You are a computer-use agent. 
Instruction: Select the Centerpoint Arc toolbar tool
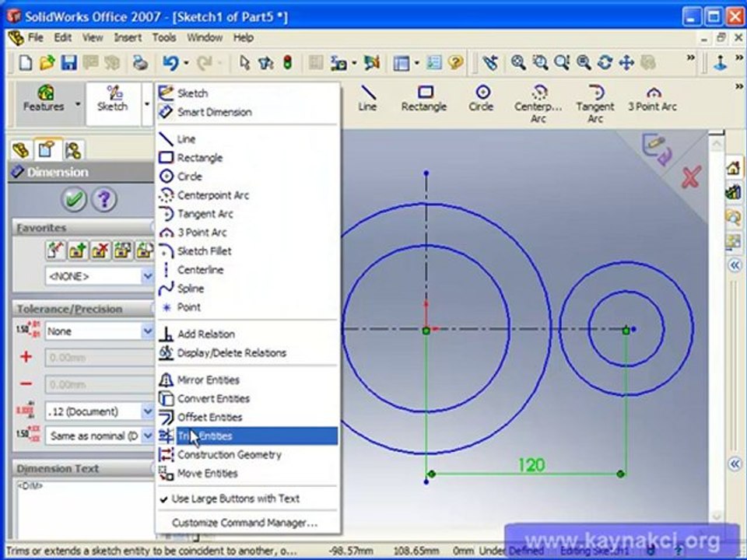click(538, 103)
